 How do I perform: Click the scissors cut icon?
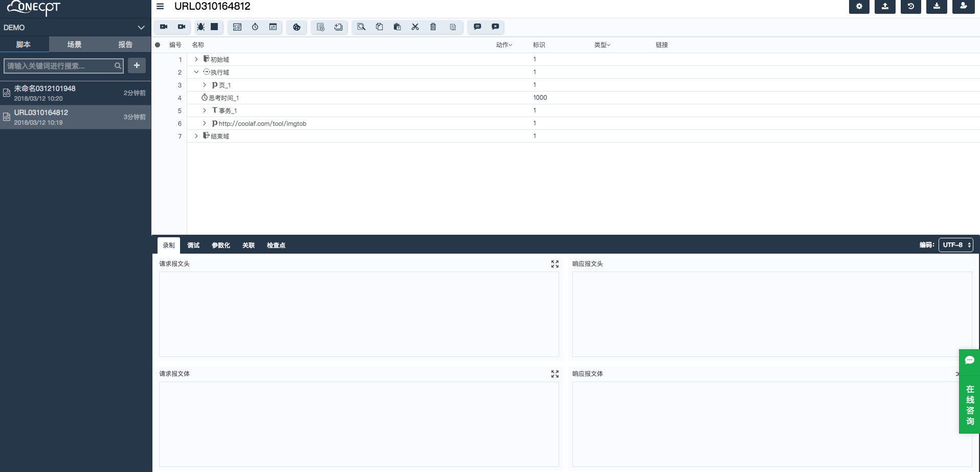coord(415,27)
